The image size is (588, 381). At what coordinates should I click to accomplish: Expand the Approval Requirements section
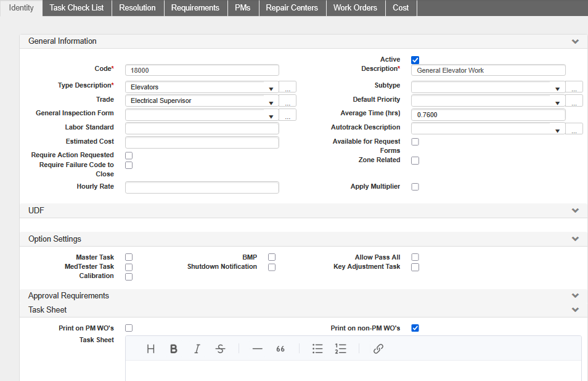(x=575, y=296)
